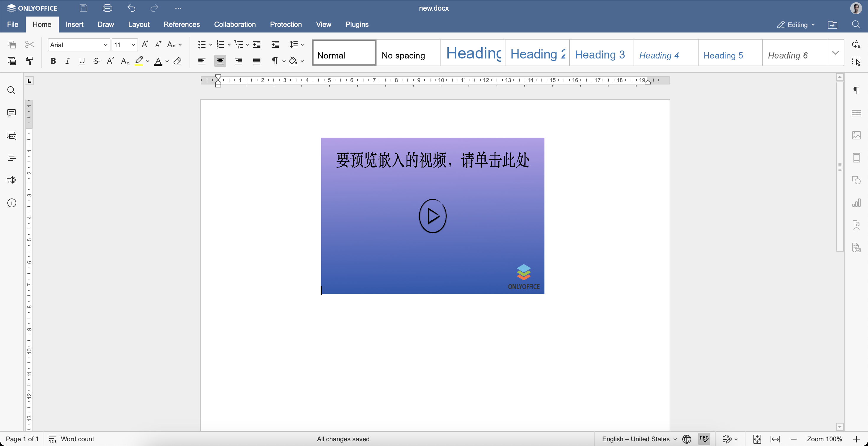Apply the Heading 3 style
This screenshot has width=868, height=446.
tap(600, 55)
